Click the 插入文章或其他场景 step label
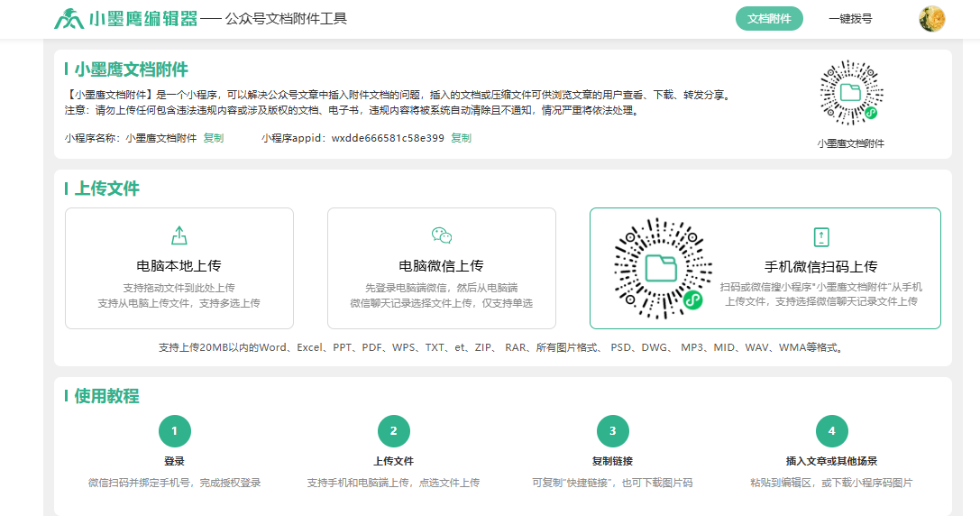The image size is (980, 516). click(832, 461)
